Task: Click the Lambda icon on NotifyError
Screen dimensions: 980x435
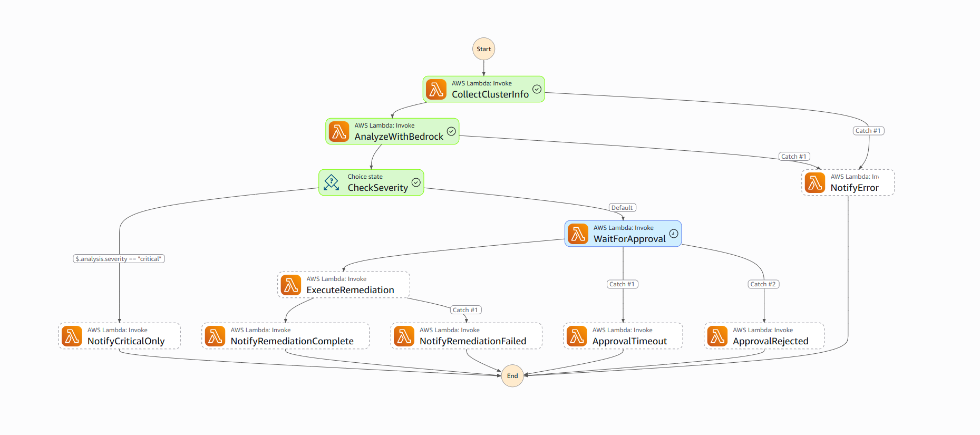Action: click(815, 182)
